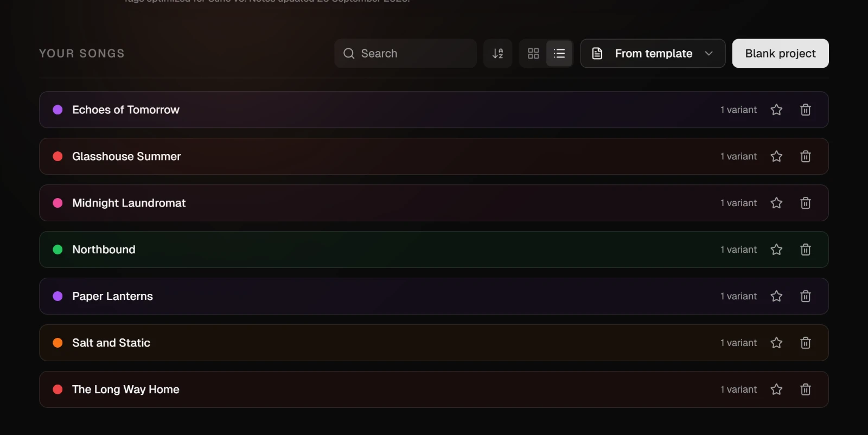Click 1 variant on Glasshouse Summer row

coord(738,156)
